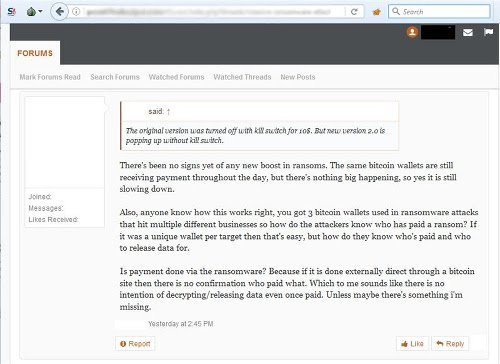500x364 pixels.
Task: Click the Messages label in profile panel
Action: point(46,208)
